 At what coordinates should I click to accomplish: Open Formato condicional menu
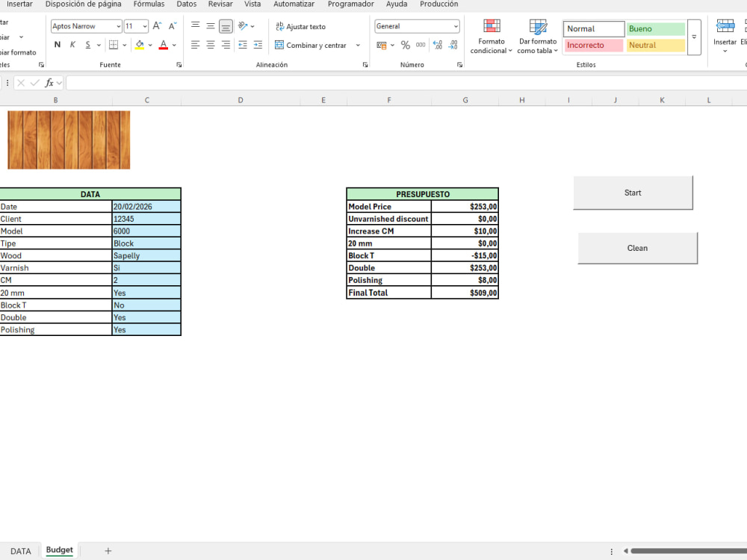tap(492, 37)
